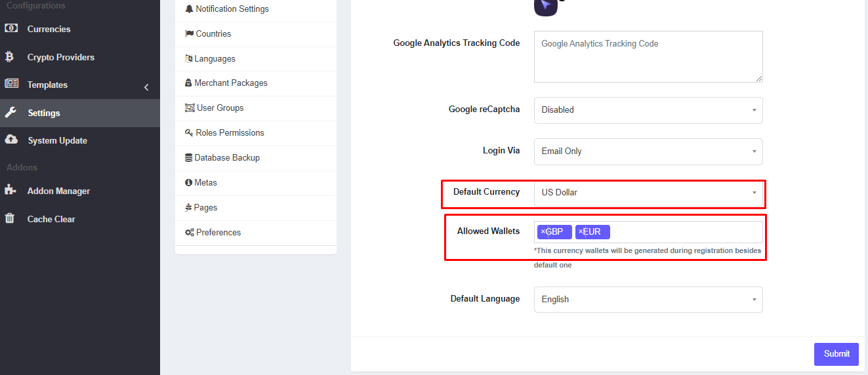Screen dimensions: 868x375
Task: Open the Merchant Packages link
Action: tap(230, 83)
